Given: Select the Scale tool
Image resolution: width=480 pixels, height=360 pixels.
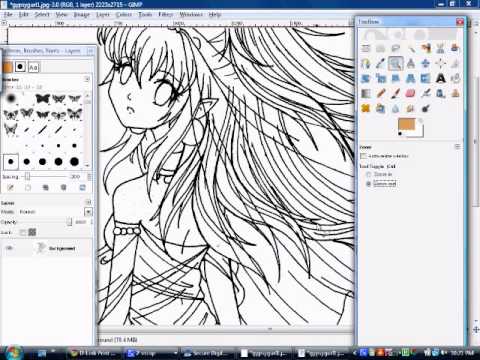Looking at the screenshot, I should [380, 78].
